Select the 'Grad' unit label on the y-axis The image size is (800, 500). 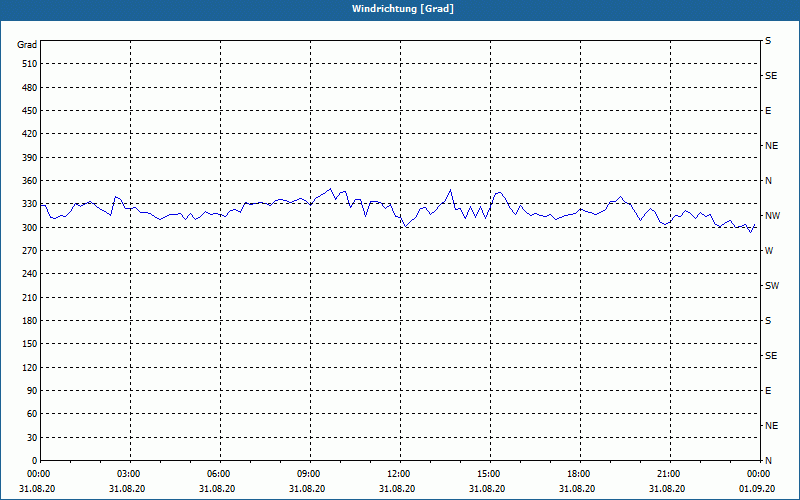(27, 45)
